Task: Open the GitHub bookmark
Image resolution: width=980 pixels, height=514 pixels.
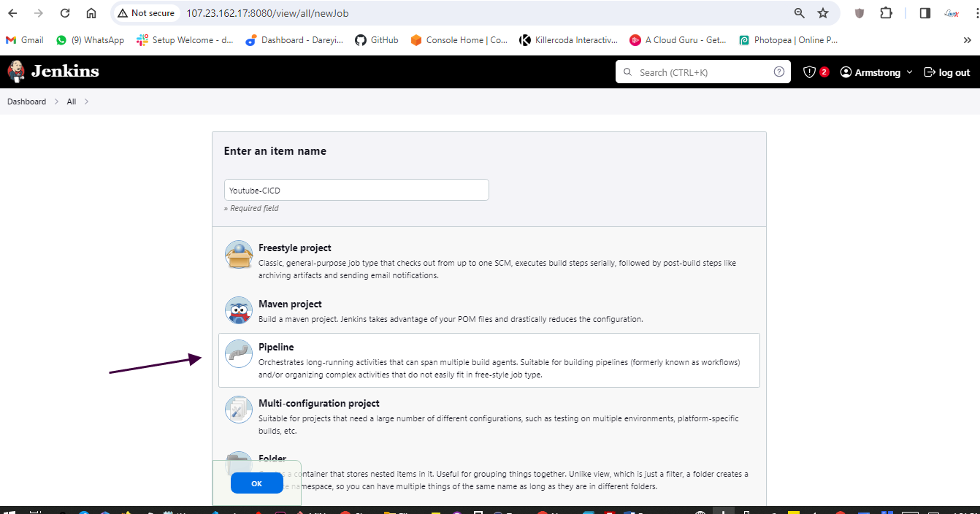Action: coord(377,40)
